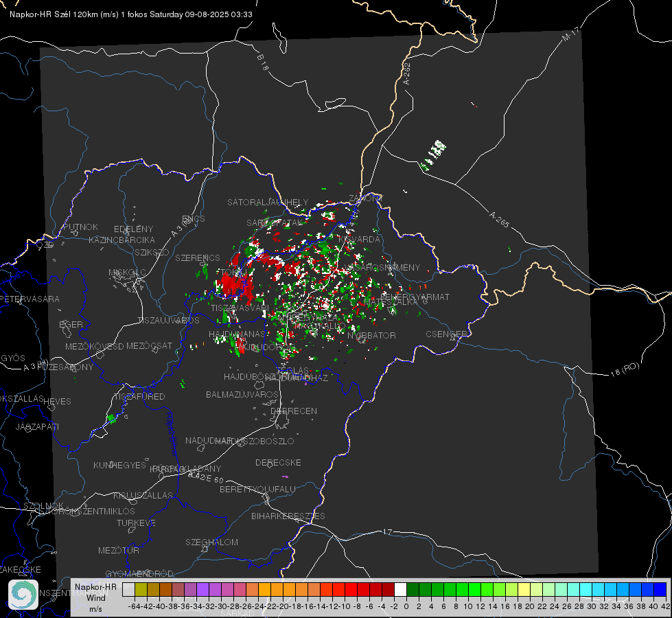
Task: Click the swirl logo icon at bottom-left
Action: pos(23,595)
